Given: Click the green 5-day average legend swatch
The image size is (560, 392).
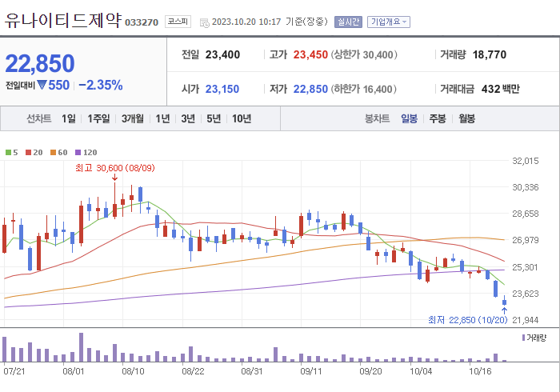Looking at the screenshot, I should pyautogui.click(x=8, y=153).
